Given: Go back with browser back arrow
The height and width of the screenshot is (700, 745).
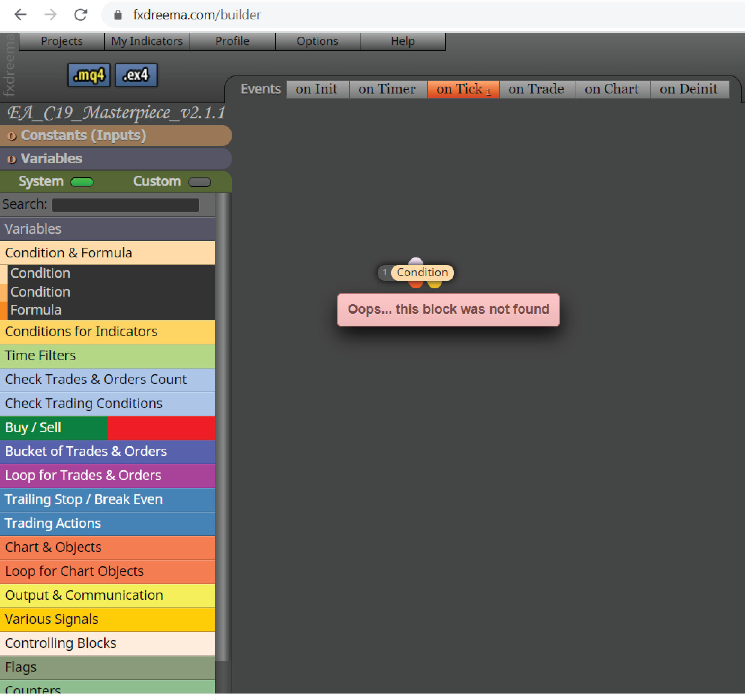Looking at the screenshot, I should coord(21,15).
